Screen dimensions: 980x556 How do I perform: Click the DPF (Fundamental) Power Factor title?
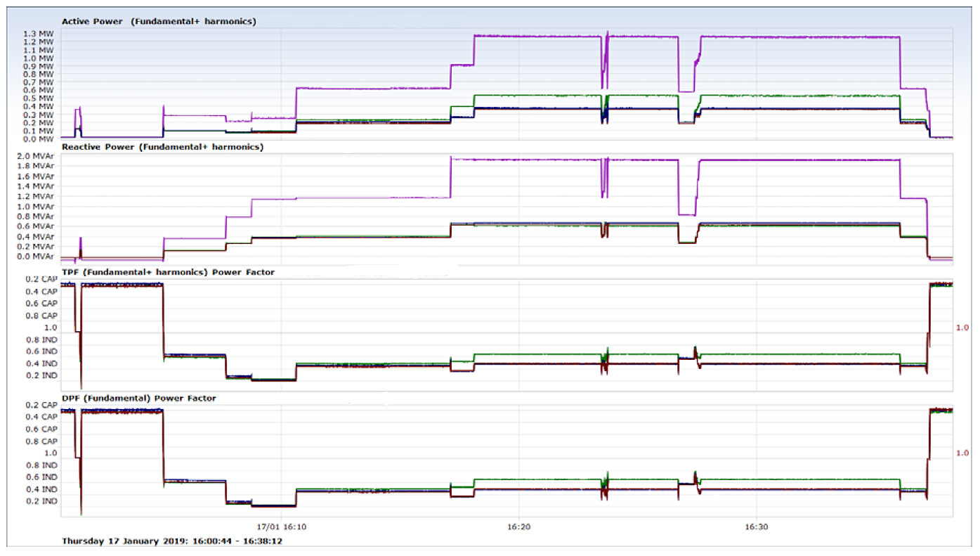click(x=138, y=399)
